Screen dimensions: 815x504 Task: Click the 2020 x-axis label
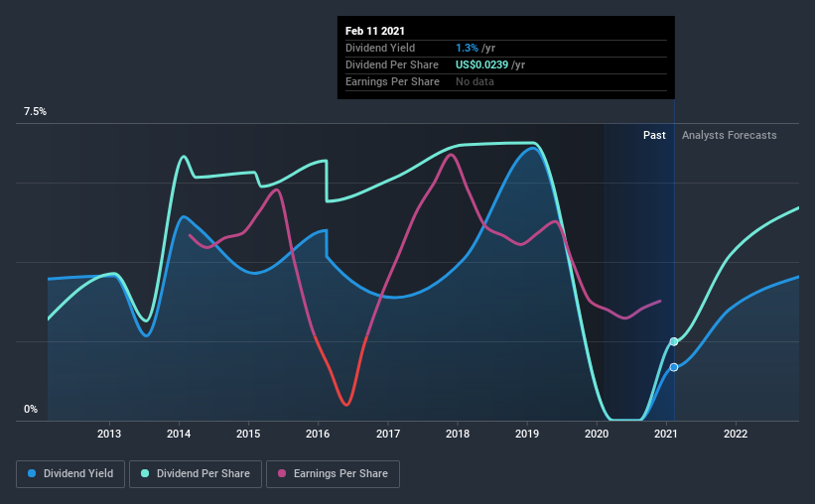click(597, 434)
